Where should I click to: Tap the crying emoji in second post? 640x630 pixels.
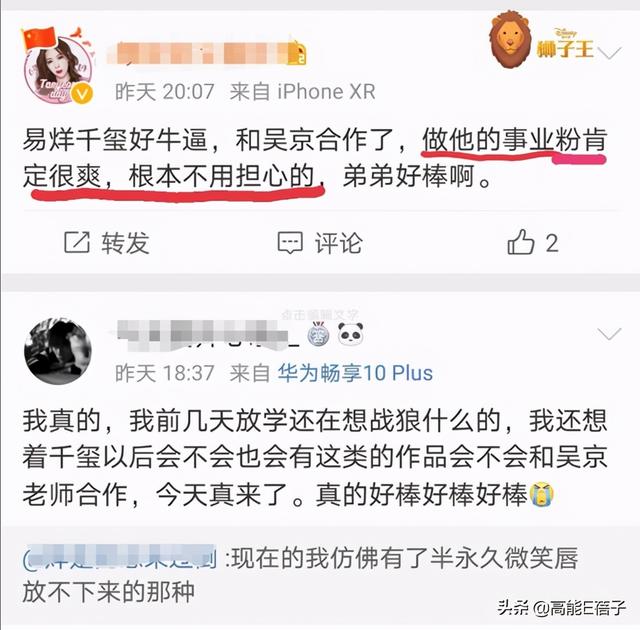point(542,494)
